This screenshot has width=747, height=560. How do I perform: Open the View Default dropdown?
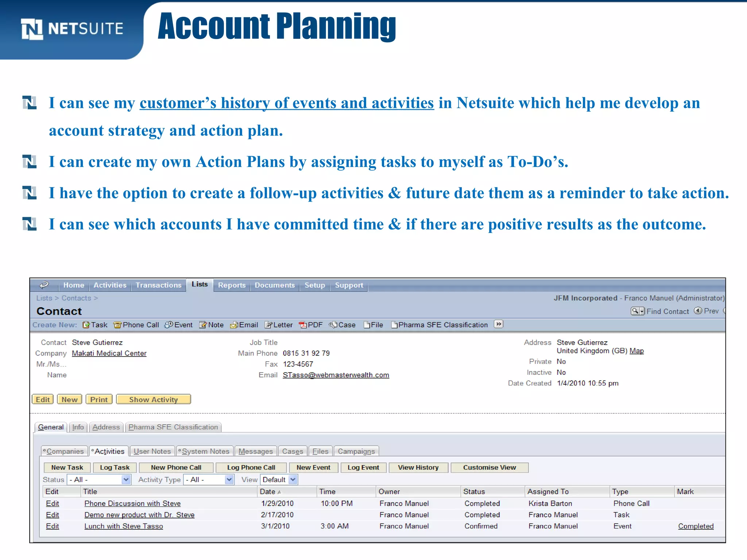(279, 480)
